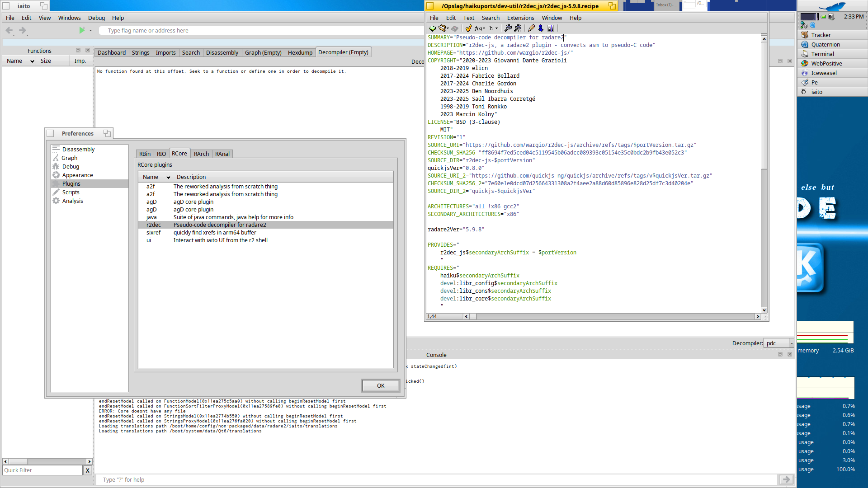Click the Description column header in plugins list
868x488 pixels.
click(x=283, y=177)
